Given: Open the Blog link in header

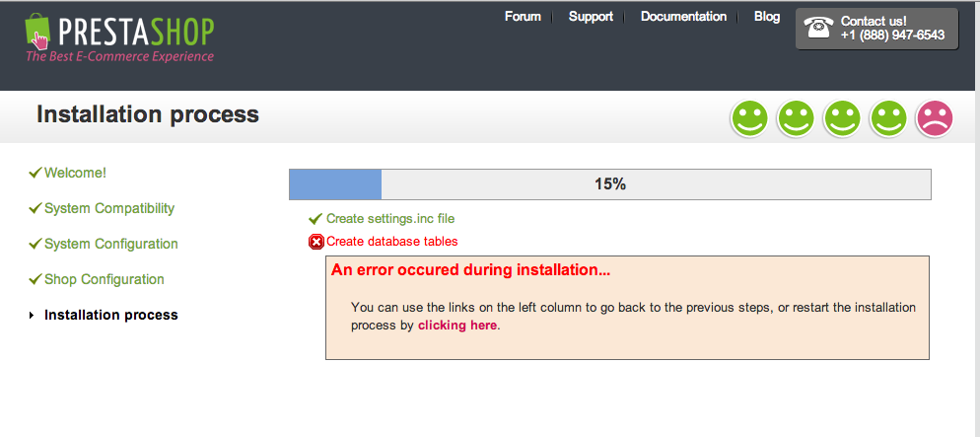Looking at the screenshot, I should [x=767, y=17].
